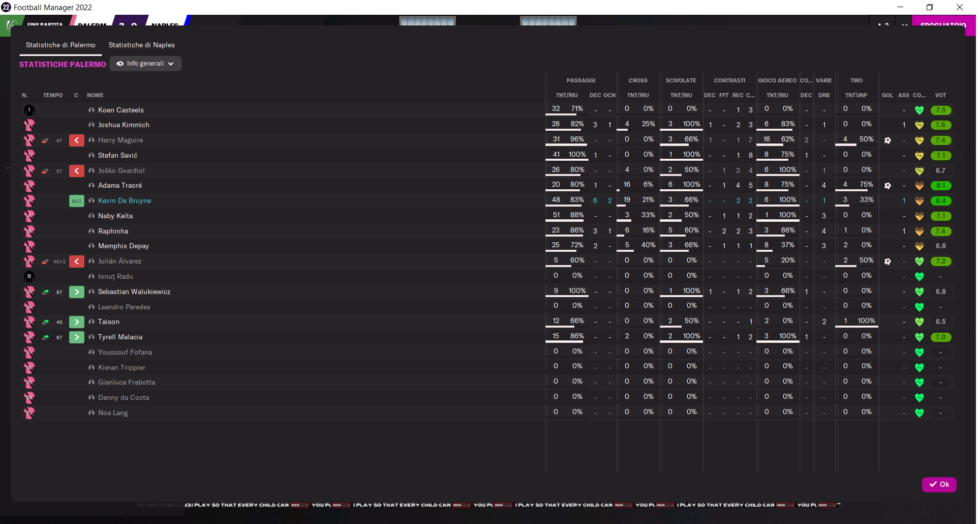Sort by the DRB column header
Screen dimensions: 980x524
824,95
